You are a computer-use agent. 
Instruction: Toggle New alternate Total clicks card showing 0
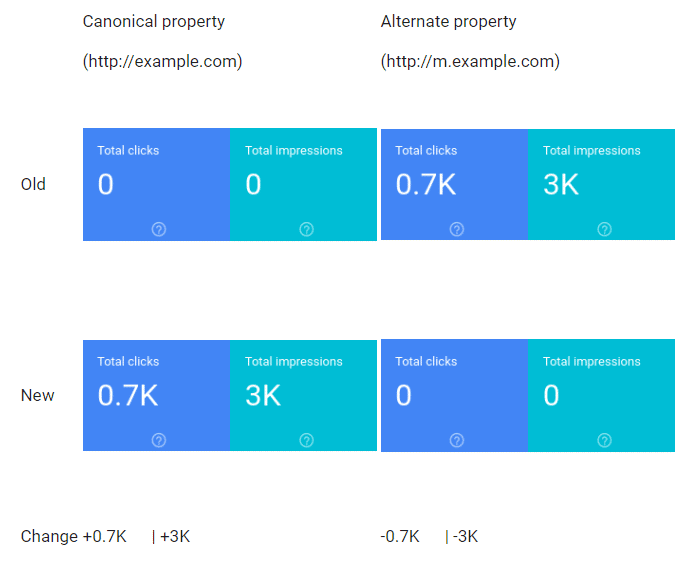pos(455,395)
